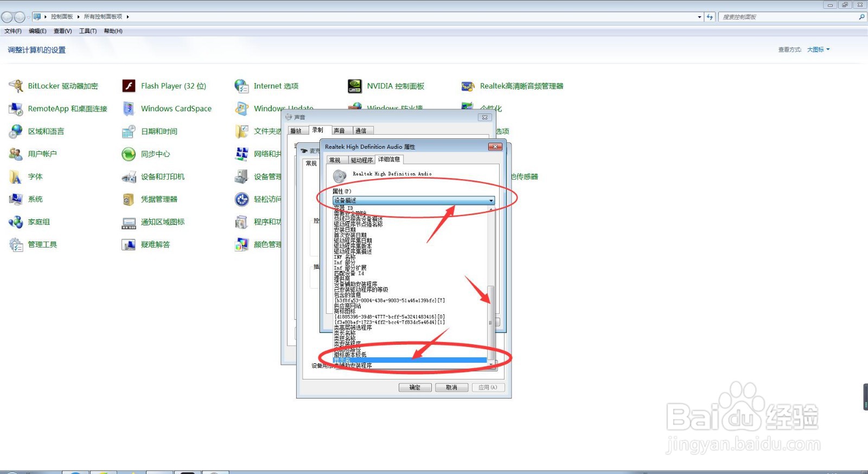The image size is (868, 474).
Task: Click the 确定 button
Action: (415, 387)
